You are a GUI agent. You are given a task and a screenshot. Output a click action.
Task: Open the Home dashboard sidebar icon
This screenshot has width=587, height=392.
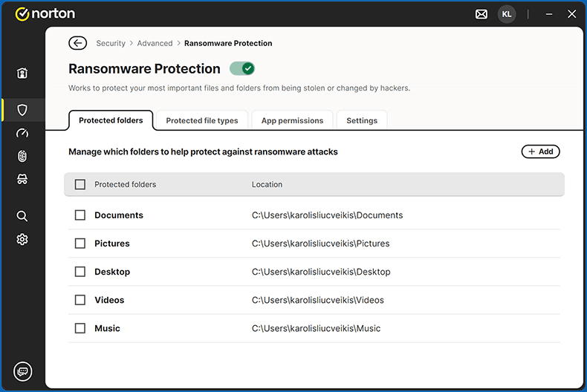coord(22,73)
